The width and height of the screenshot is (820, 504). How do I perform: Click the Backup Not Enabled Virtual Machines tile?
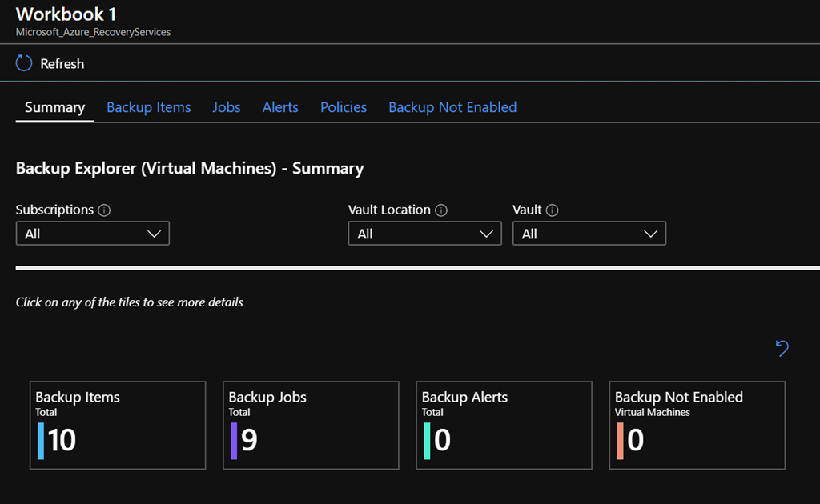(x=697, y=425)
